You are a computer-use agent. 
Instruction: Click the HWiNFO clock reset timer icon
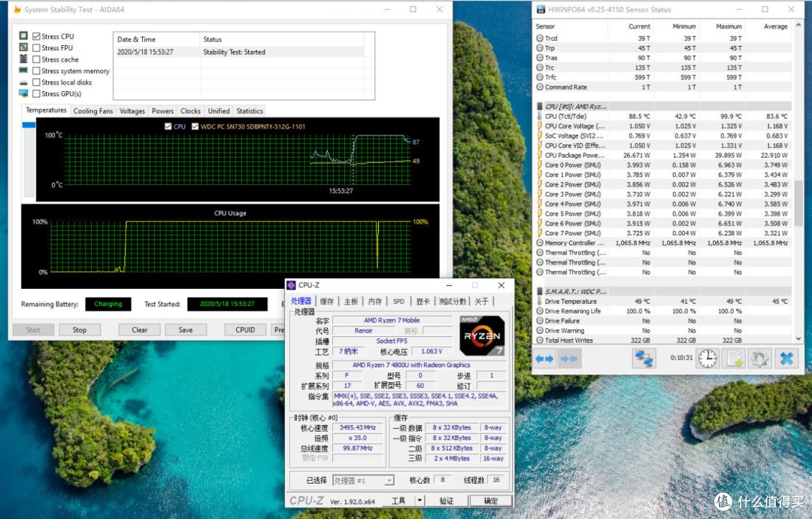pos(707,359)
